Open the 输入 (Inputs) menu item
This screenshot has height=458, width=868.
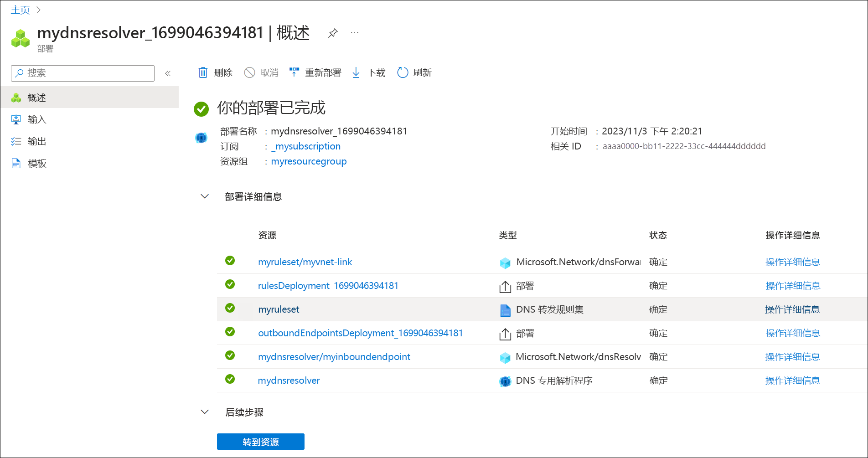(37, 119)
